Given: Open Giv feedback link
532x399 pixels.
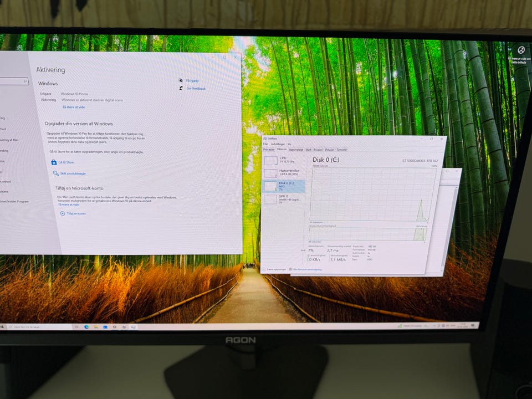Looking at the screenshot, I should [x=196, y=89].
